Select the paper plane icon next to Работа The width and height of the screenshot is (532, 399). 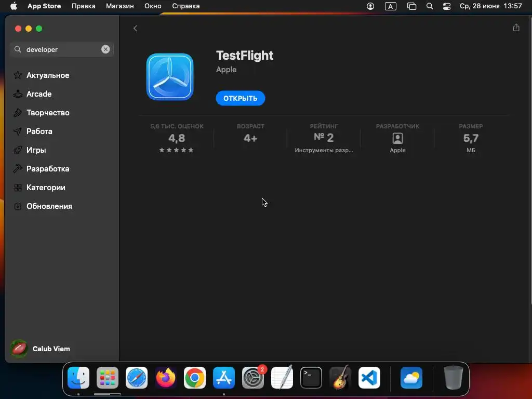[18, 131]
